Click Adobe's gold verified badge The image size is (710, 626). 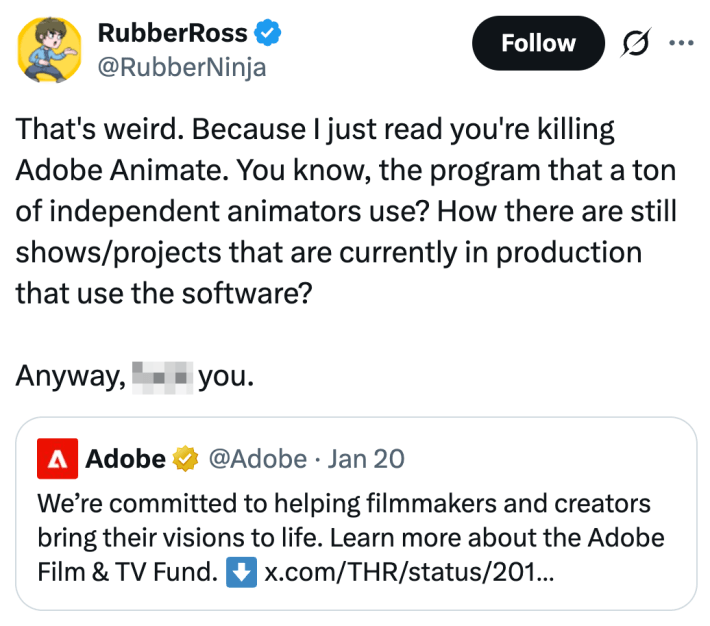(x=185, y=459)
